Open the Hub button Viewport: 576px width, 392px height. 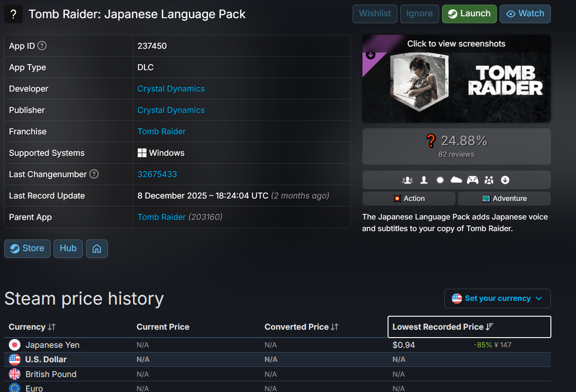68,248
